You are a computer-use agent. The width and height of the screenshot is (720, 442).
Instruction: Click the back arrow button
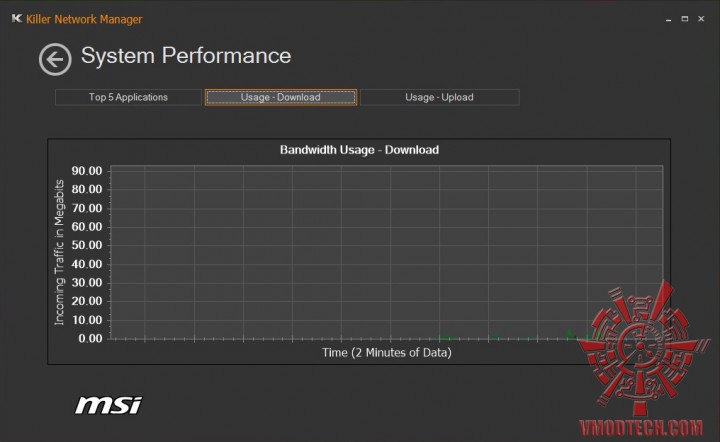(x=55, y=59)
